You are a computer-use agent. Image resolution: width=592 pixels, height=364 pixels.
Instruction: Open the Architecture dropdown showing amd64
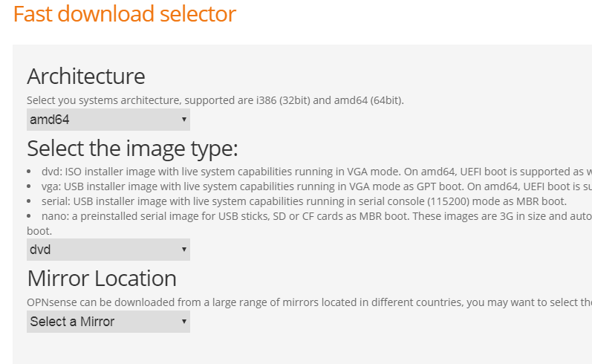click(108, 120)
